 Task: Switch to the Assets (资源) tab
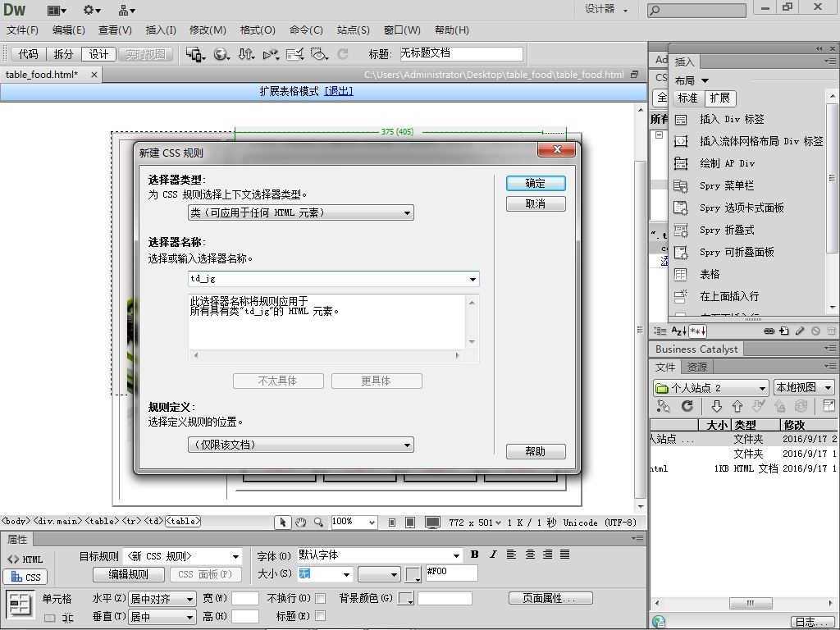pyautogui.click(x=697, y=367)
